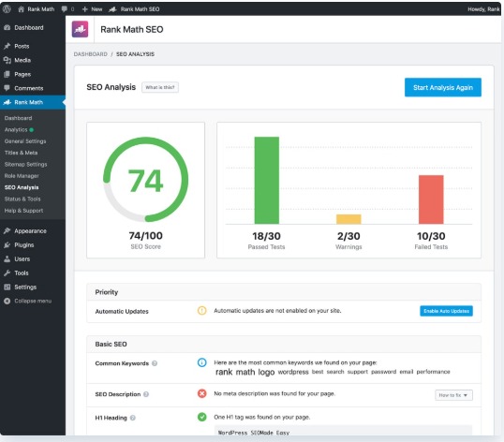This screenshot has height=442, width=504.
Task: Expand the 'How to fix' dropdown
Action: point(453,395)
